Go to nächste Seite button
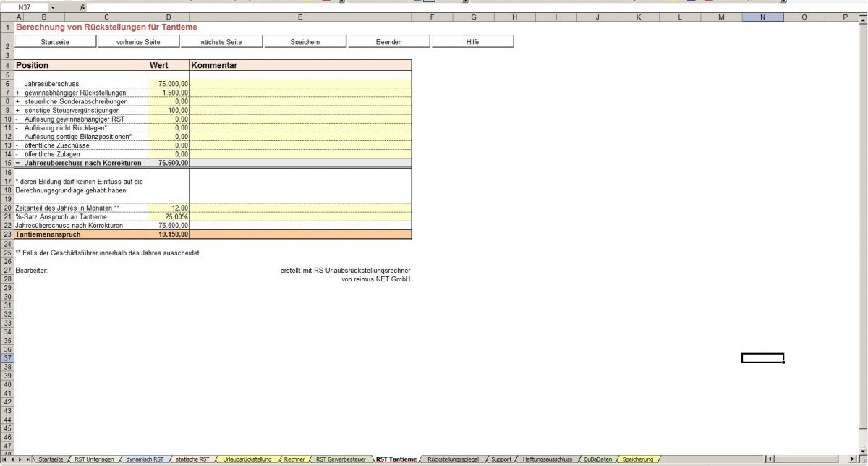868x466 pixels. pyautogui.click(x=221, y=42)
